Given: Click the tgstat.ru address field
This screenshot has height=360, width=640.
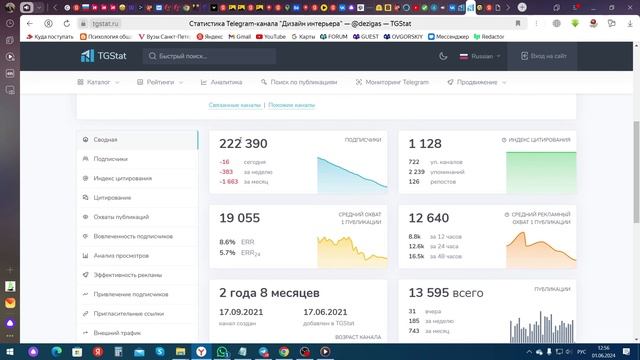Looking at the screenshot, I should pos(105,24).
